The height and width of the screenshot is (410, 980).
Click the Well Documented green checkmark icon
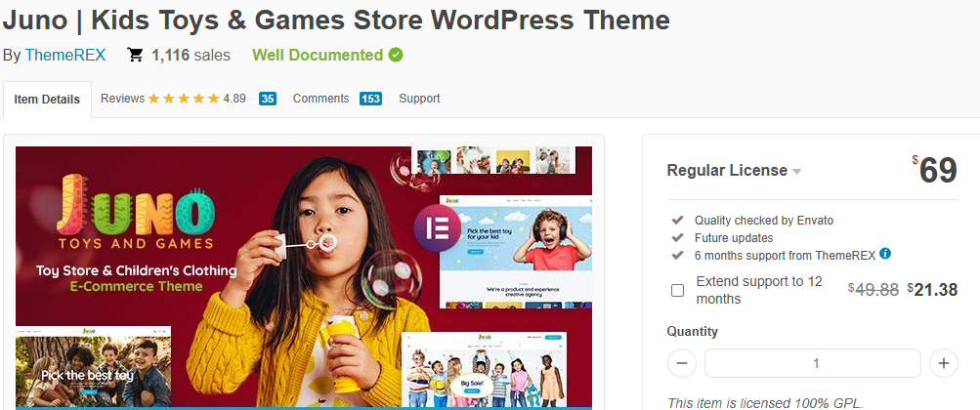click(396, 55)
